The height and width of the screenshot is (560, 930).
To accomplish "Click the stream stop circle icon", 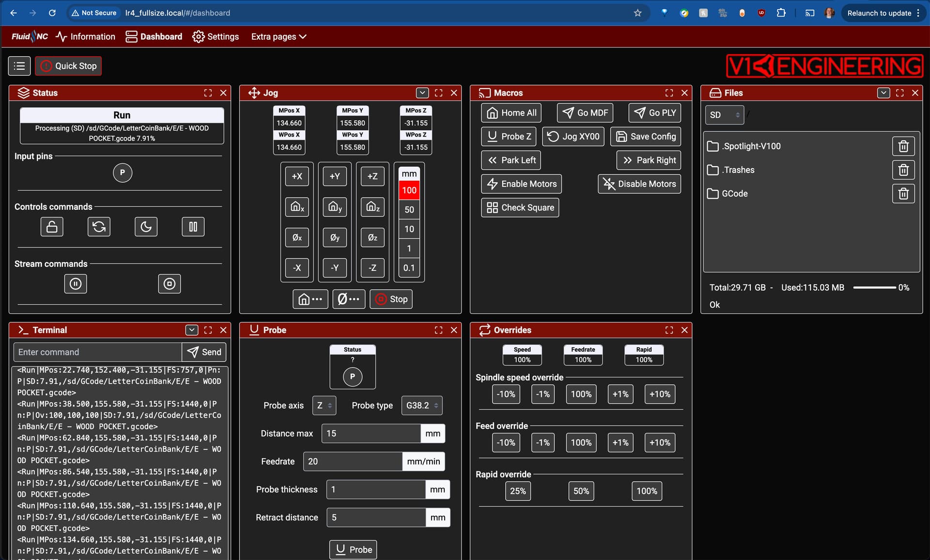I will tap(170, 284).
